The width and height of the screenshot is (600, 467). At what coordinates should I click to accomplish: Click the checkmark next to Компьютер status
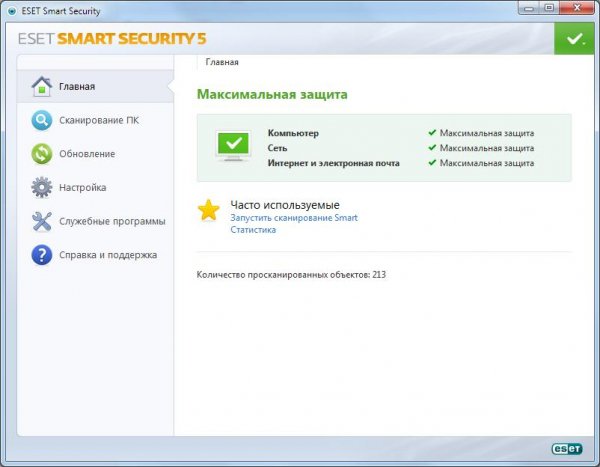click(432, 132)
